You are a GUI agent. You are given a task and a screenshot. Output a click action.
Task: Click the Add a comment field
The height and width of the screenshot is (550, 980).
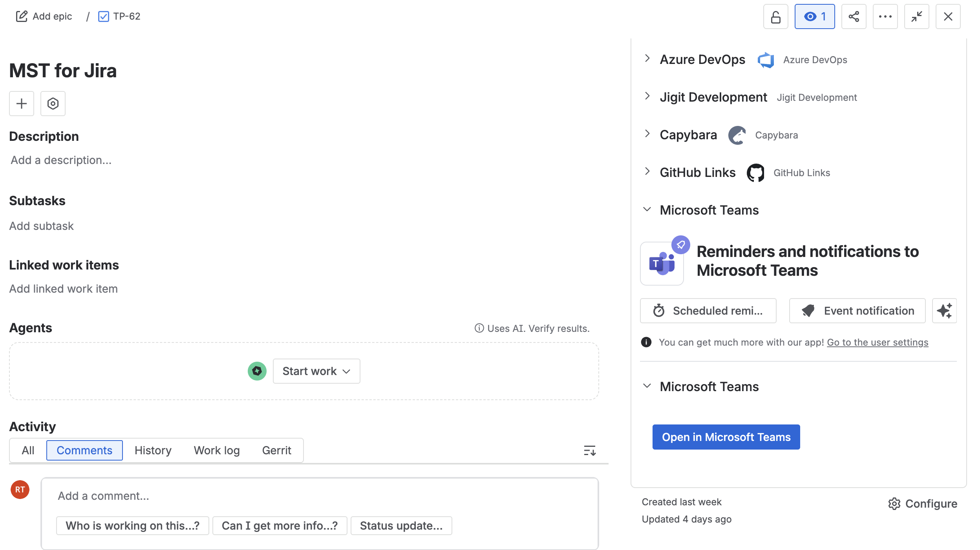[320, 496]
